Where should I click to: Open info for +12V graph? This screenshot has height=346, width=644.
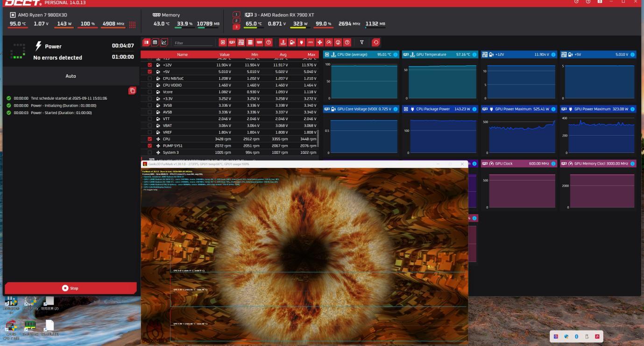[553, 55]
